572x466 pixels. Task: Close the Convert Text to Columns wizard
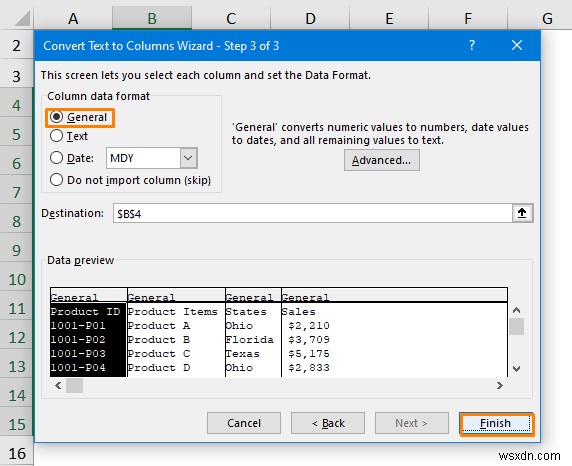pyautogui.click(x=517, y=46)
